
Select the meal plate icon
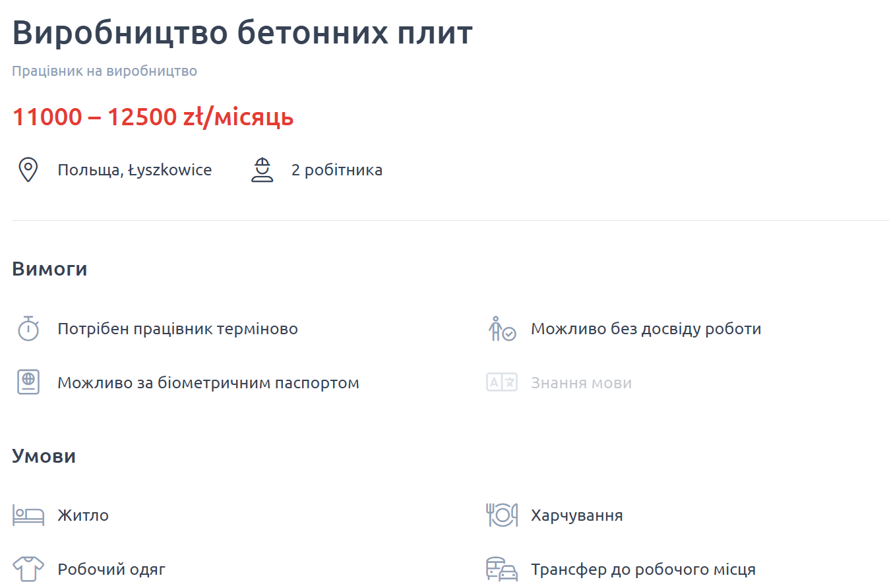[x=501, y=515]
